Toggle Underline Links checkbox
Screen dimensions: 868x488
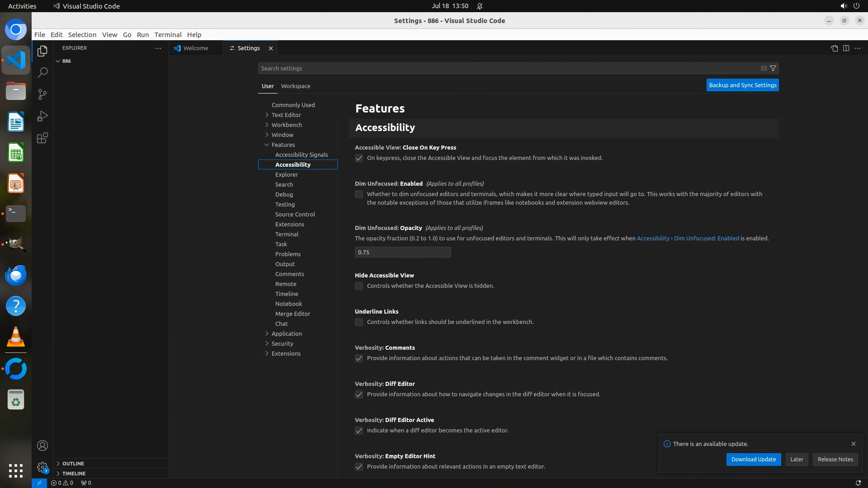(x=359, y=322)
